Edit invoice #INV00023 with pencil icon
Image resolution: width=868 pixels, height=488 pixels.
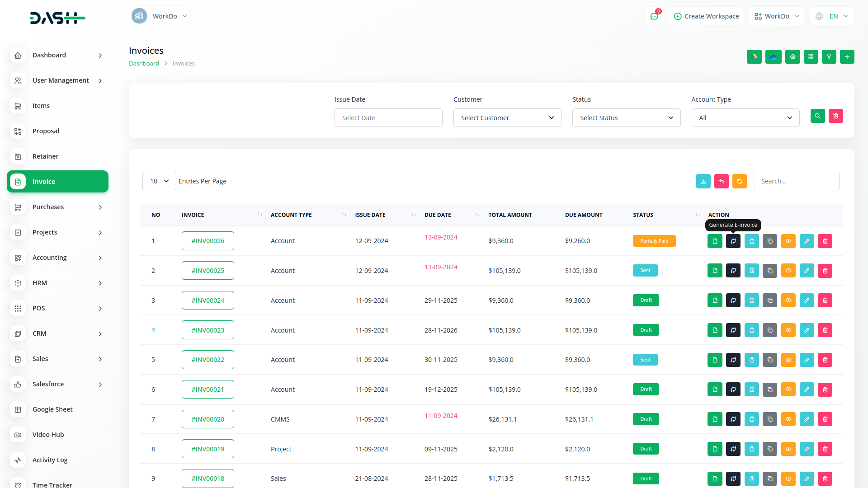tap(807, 330)
